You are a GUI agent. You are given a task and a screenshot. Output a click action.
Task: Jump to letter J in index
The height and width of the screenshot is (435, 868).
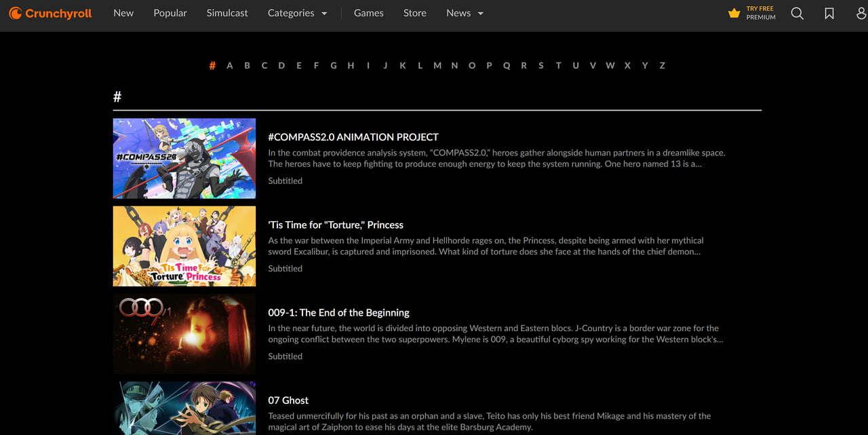385,65
